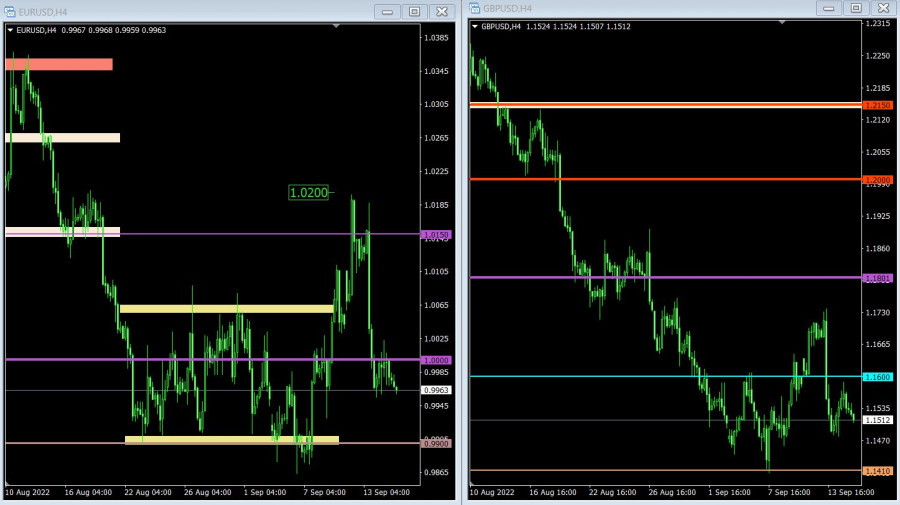
Task: Open the EURUSD,H4 symbol dropdown arrow
Action: click(11, 30)
